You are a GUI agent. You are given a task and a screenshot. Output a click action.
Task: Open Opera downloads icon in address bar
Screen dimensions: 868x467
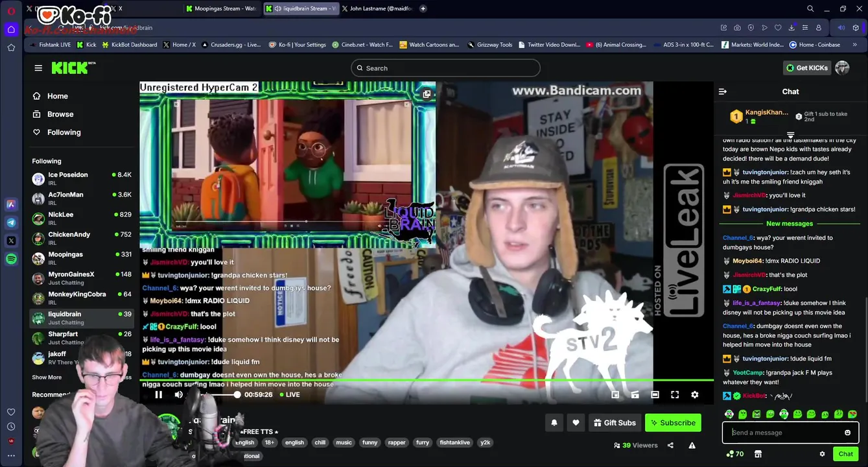[x=792, y=27]
